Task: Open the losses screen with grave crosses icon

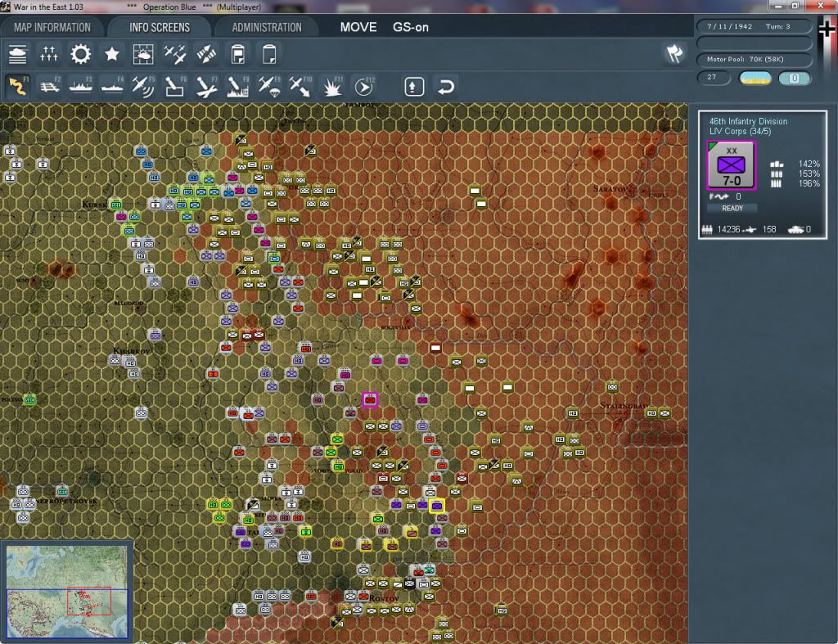Action: (x=48, y=54)
